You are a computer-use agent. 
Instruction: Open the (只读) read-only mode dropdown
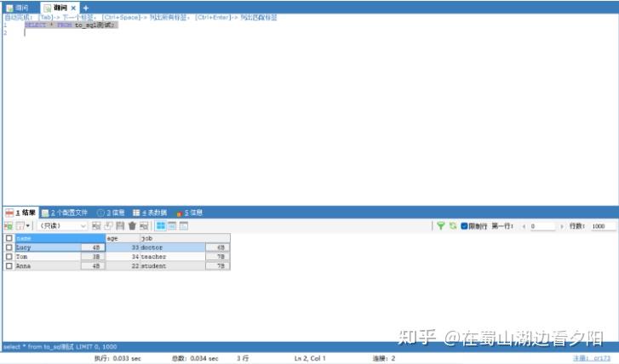point(62,226)
